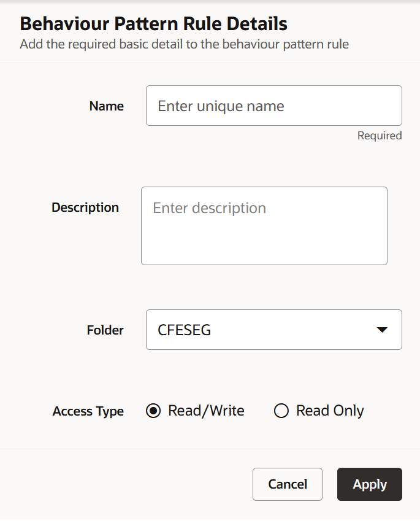Click the Apply button
The height and width of the screenshot is (523, 420).
pyautogui.click(x=369, y=484)
